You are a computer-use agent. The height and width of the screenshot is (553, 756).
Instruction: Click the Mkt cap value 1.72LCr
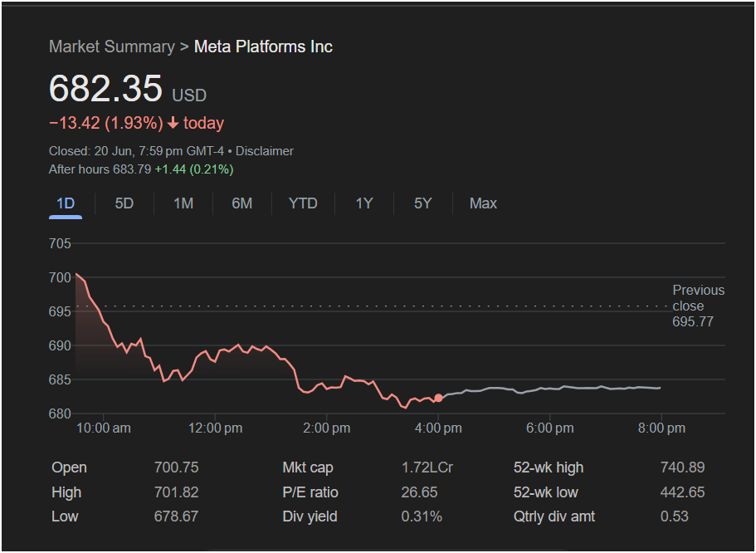tap(427, 467)
